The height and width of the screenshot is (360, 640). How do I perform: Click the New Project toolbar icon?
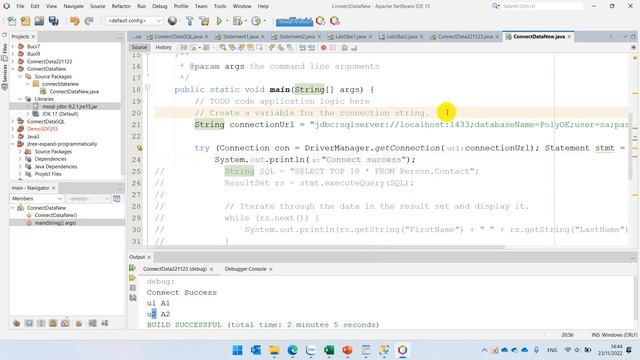coord(25,21)
